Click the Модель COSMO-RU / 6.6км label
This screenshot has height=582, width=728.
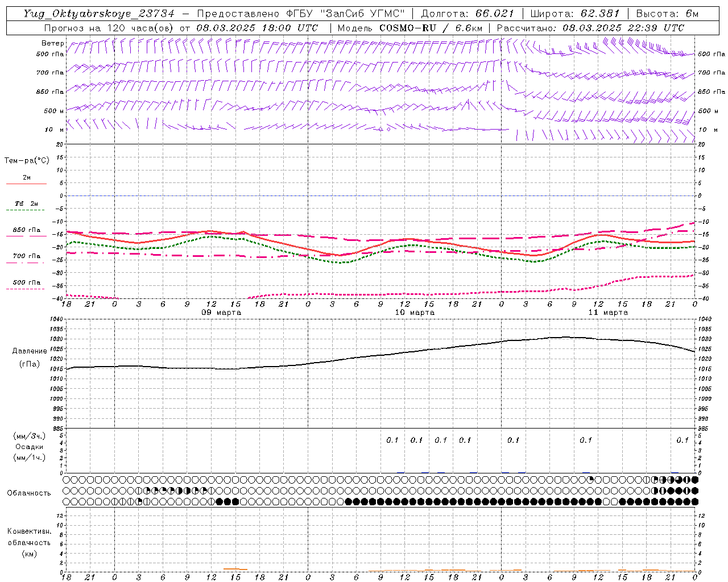(x=409, y=28)
